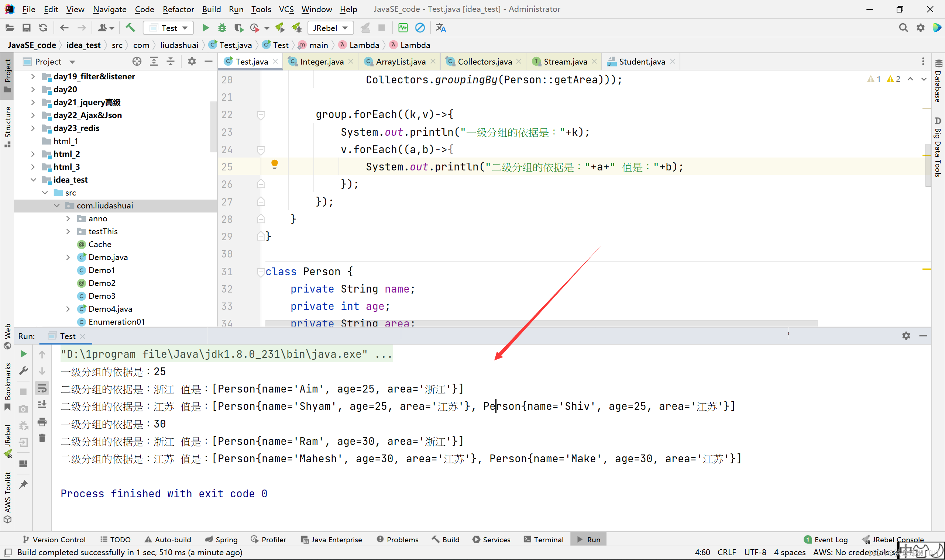This screenshot has height=560, width=945.
Task: Open the Test run configuration dropdown
Action: (x=168, y=28)
